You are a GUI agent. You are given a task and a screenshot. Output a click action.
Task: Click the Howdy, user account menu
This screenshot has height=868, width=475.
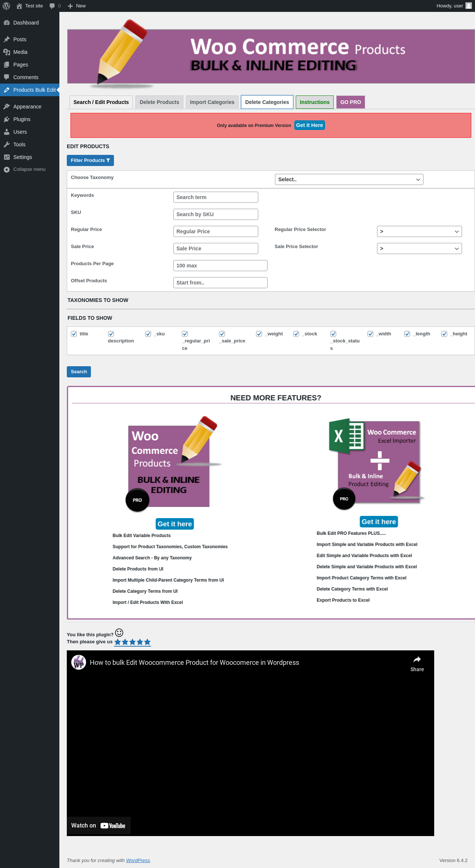[454, 6]
